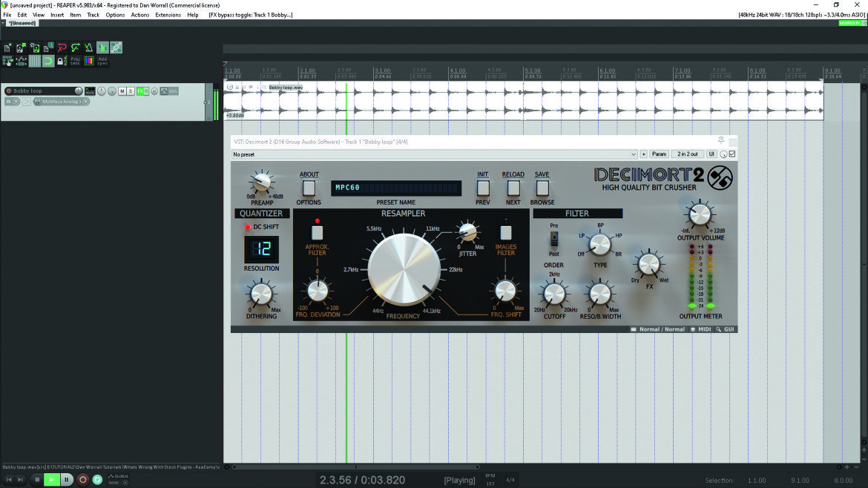Toggle repeat loop button in transport
Image resolution: width=868 pixels, height=488 pixels.
pyautogui.click(x=97, y=480)
